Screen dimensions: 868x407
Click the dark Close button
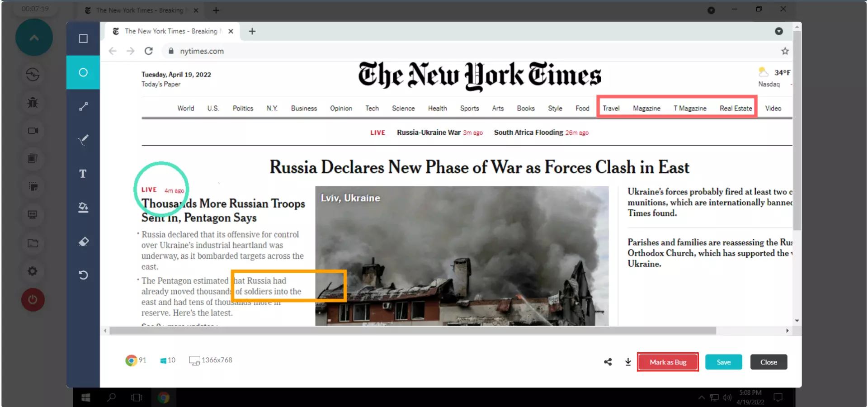[769, 362]
